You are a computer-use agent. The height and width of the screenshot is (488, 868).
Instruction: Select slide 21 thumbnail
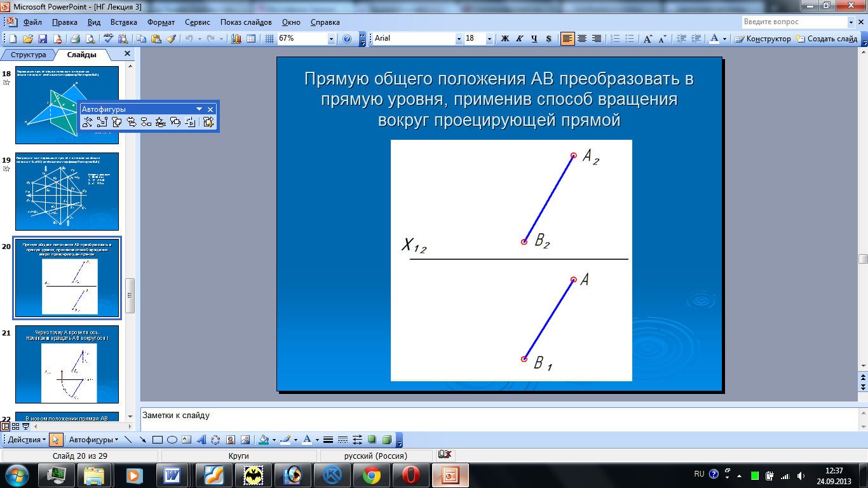click(x=67, y=364)
